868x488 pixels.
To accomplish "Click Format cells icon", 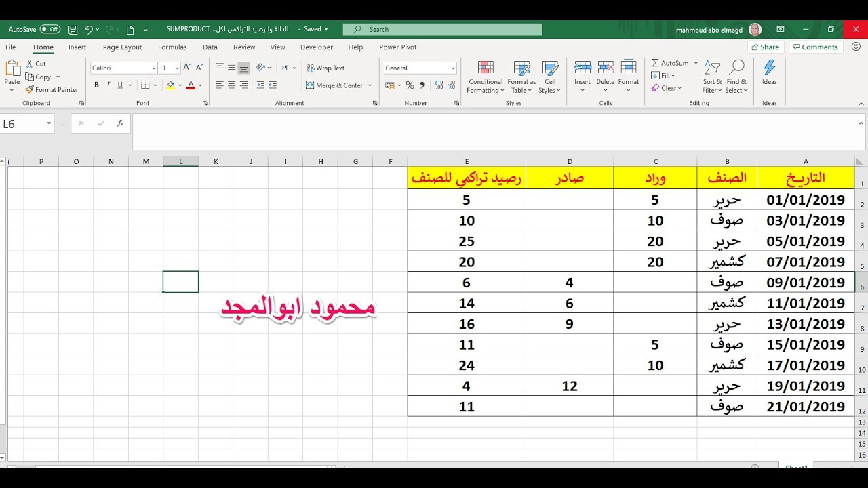I will pos(629,67).
